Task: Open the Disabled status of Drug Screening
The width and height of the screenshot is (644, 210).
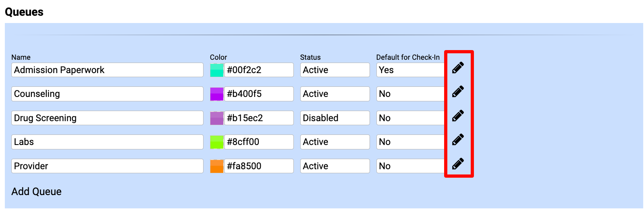Action: (x=335, y=118)
